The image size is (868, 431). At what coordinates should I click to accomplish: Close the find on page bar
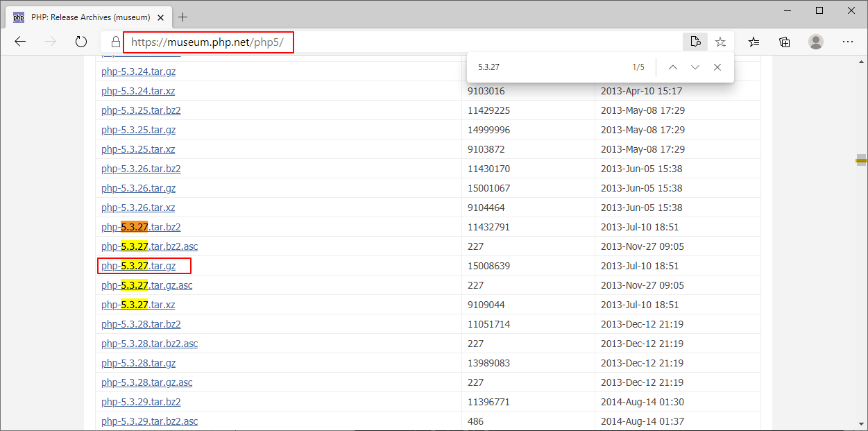pyautogui.click(x=717, y=67)
